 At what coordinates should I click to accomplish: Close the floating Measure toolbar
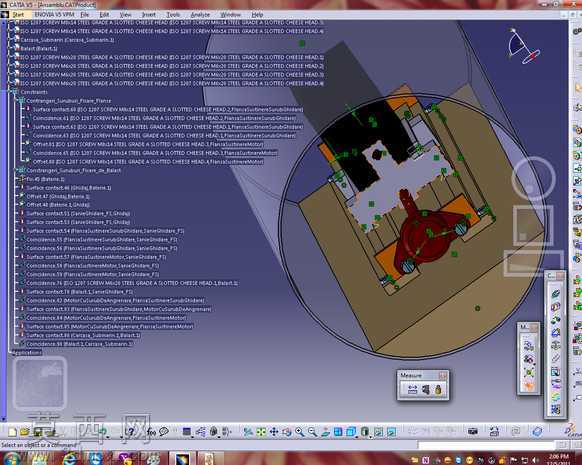click(x=442, y=376)
